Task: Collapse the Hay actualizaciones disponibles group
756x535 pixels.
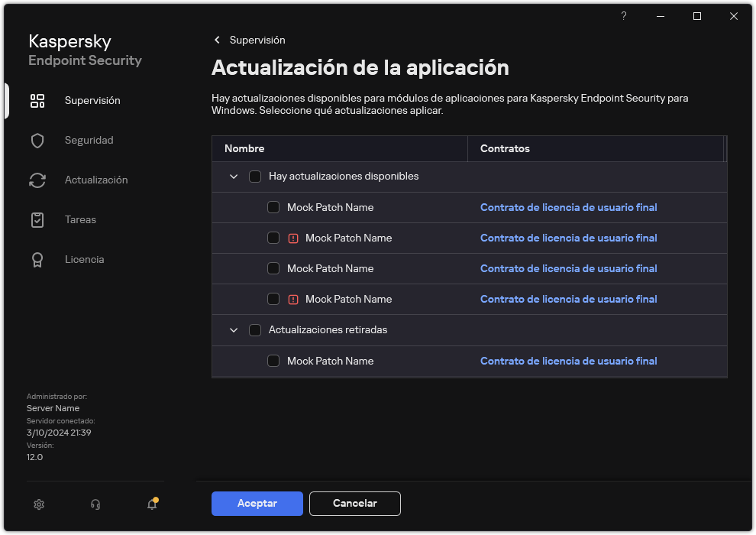Action: pyautogui.click(x=234, y=176)
